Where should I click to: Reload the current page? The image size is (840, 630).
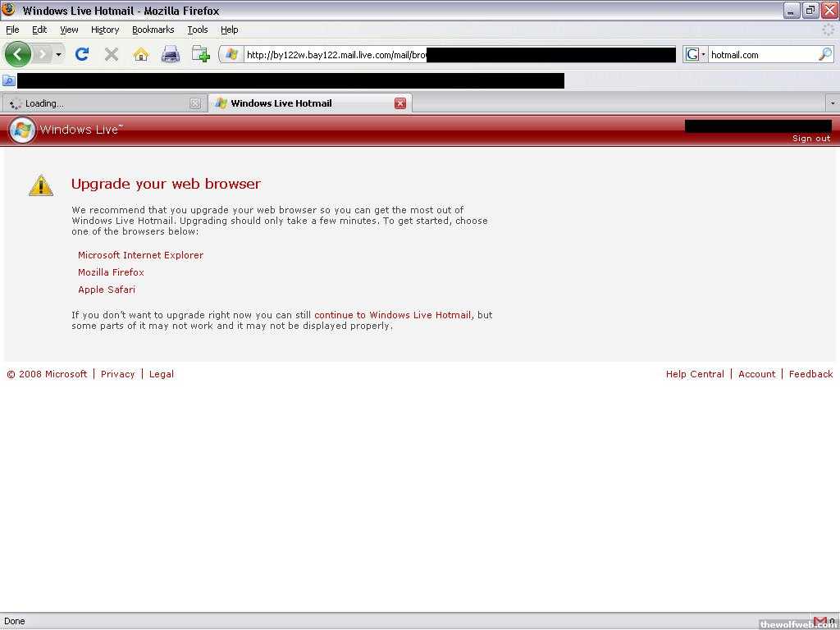[81, 54]
